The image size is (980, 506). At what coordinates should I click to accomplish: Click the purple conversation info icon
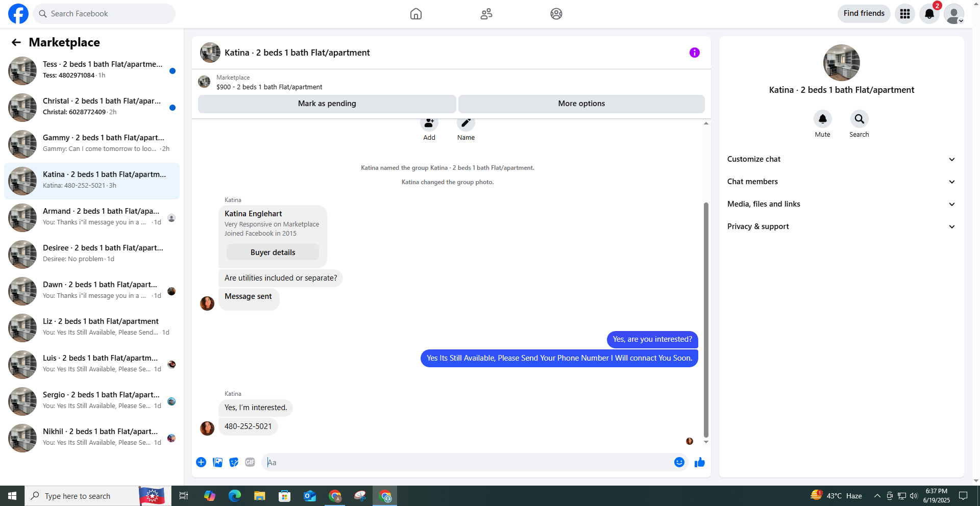click(x=695, y=53)
